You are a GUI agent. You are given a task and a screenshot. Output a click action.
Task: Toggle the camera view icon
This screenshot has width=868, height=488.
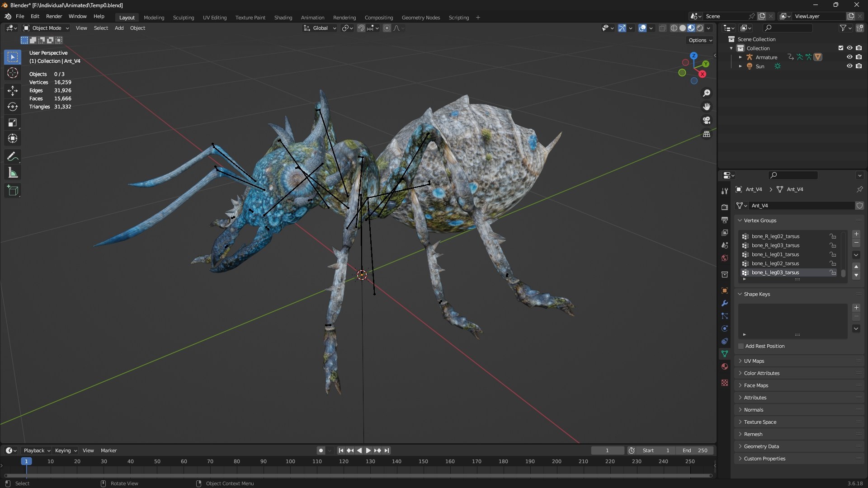point(707,120)
